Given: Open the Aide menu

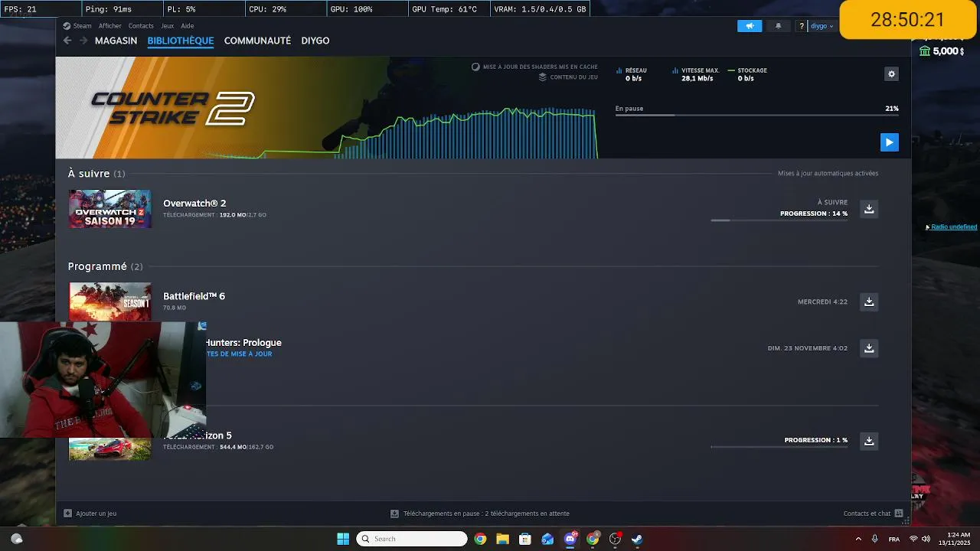Looking at the screenshot, I should 188,26.
